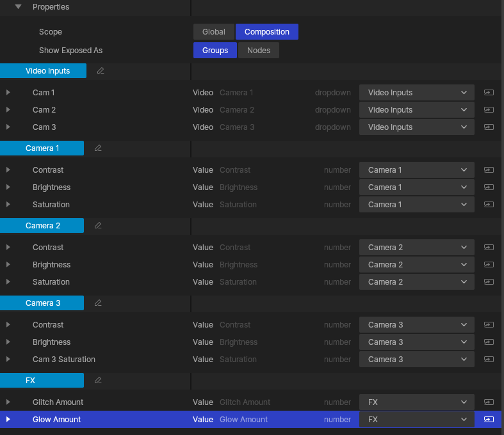The height and width of the screenshot is (435, 504).
Task: Click the pencil icon next to FX group
Action: point(98,381)
